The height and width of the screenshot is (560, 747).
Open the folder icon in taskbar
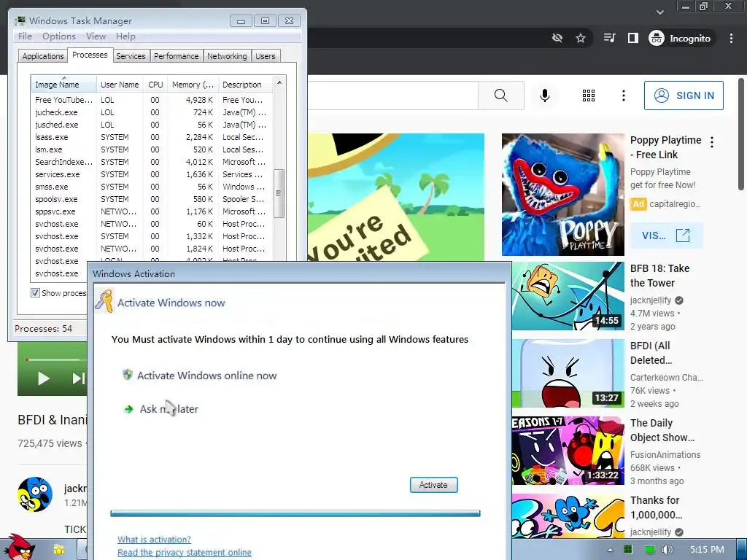58,550
